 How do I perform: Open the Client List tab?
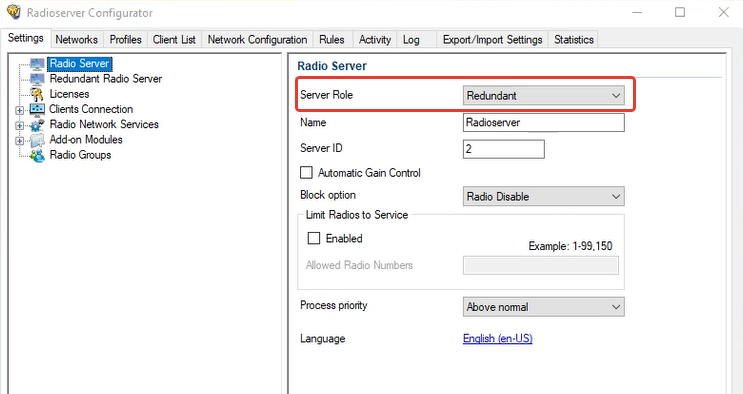[174, 40]
